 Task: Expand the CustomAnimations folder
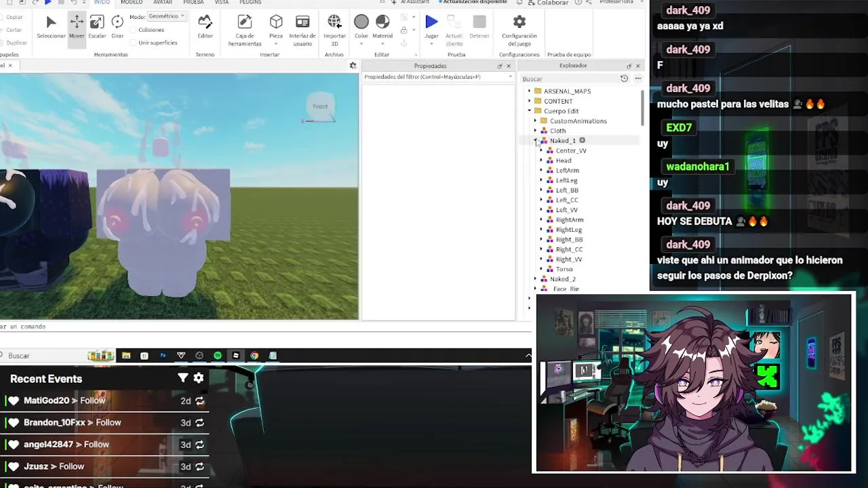(x=536, y=121)
